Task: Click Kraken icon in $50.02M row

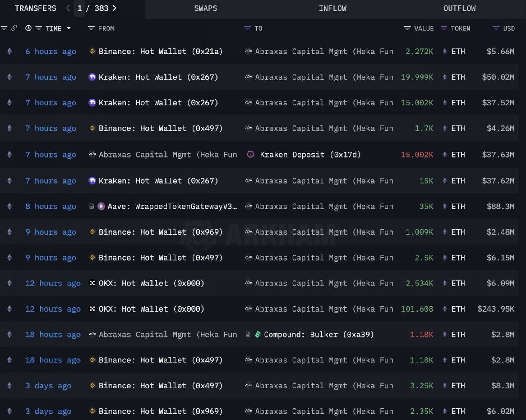Action: [92, 77]
